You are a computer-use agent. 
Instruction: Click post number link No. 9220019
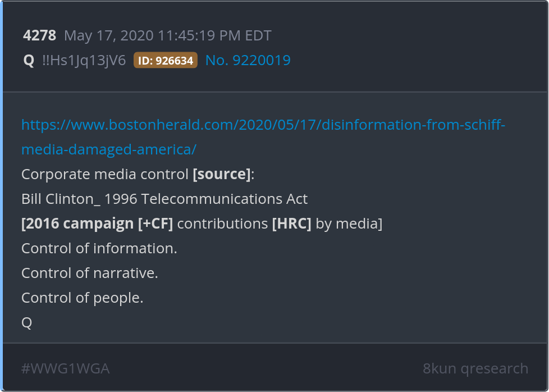click(248, 60)
